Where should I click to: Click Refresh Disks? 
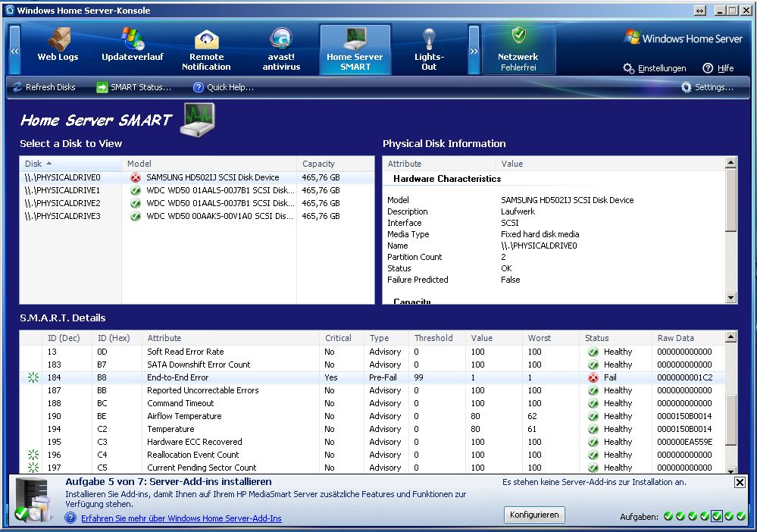coord(44,87)
